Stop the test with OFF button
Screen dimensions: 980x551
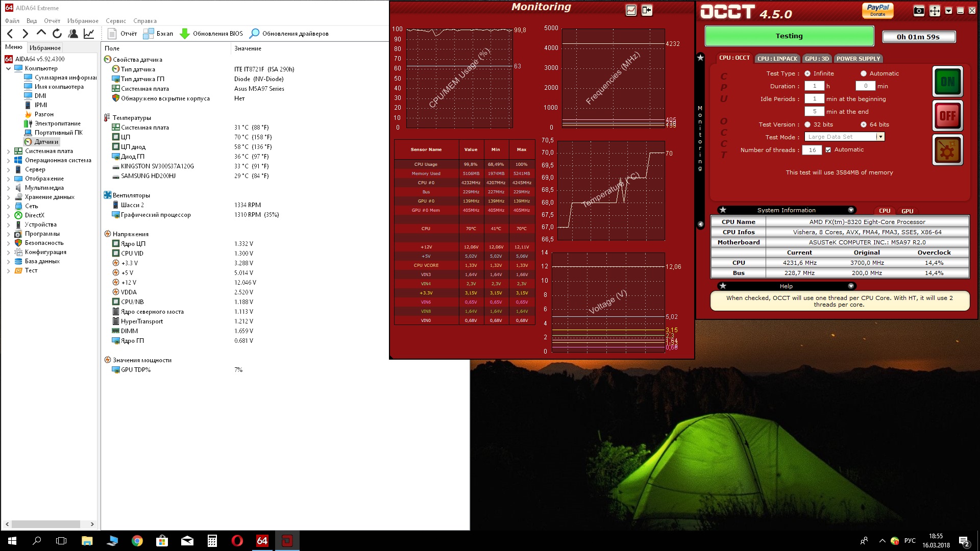[x=948, y=116]
